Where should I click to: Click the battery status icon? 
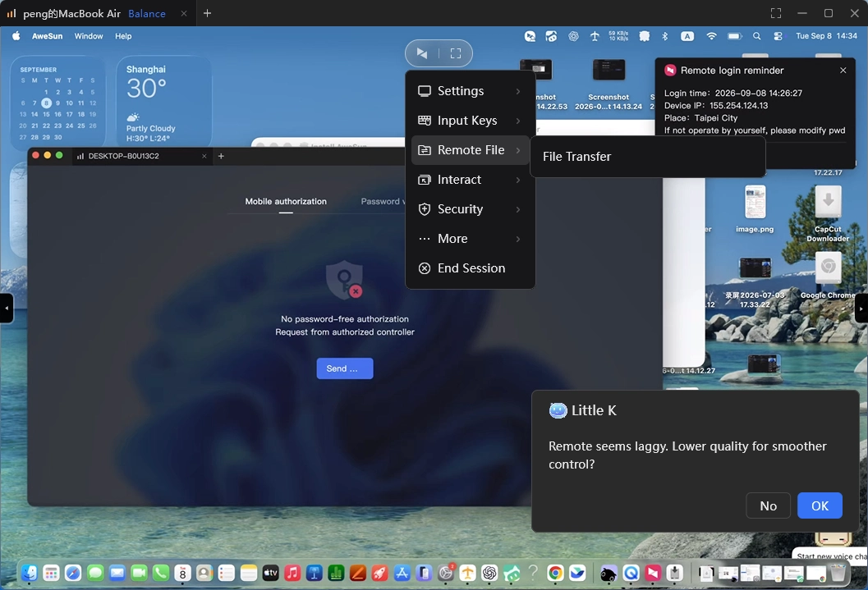735,36
